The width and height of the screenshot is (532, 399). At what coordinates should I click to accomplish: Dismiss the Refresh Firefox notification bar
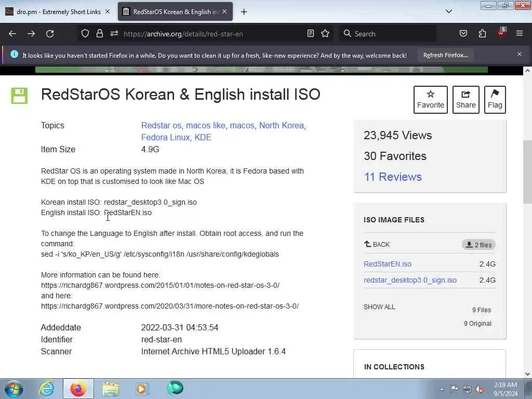click(520, 54)
